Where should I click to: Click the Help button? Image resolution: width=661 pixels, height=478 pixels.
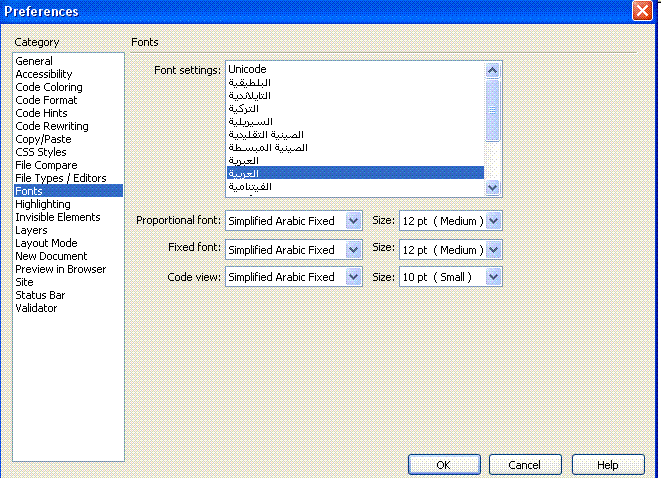coord(608,465)
